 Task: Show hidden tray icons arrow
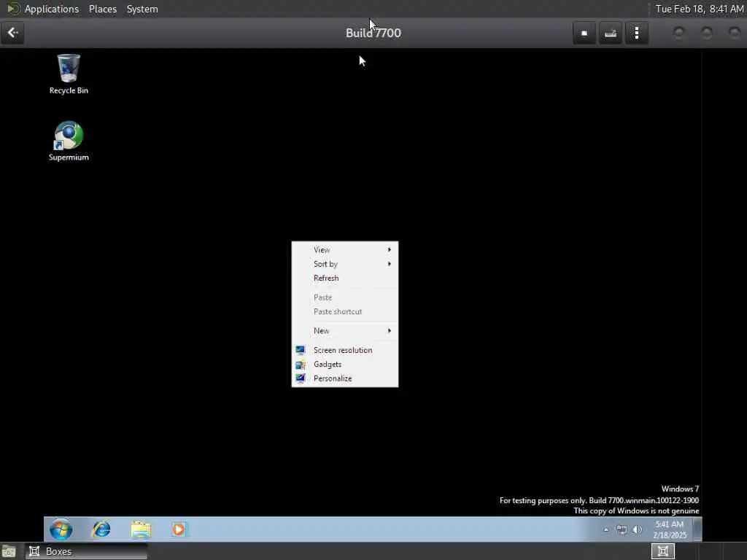click(606, 529)
